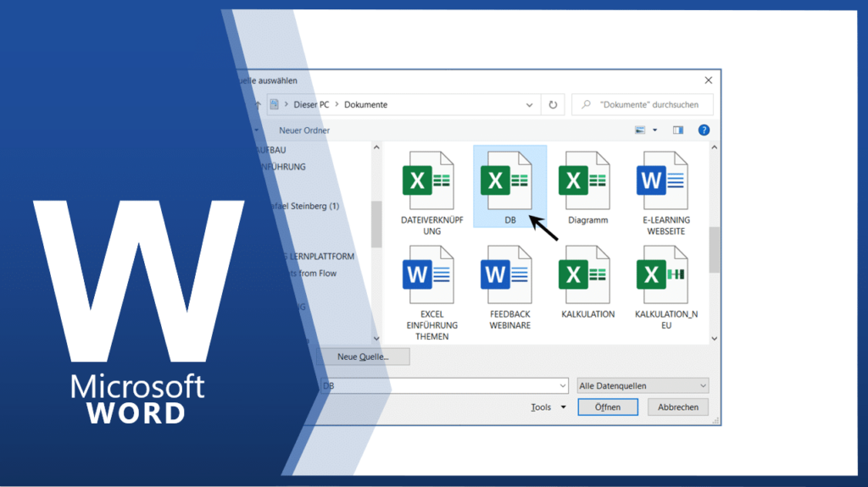The width and height of the screenshot is (868, 487).
Task: Select the DB Excel file icon
Action: click(507, 181)
